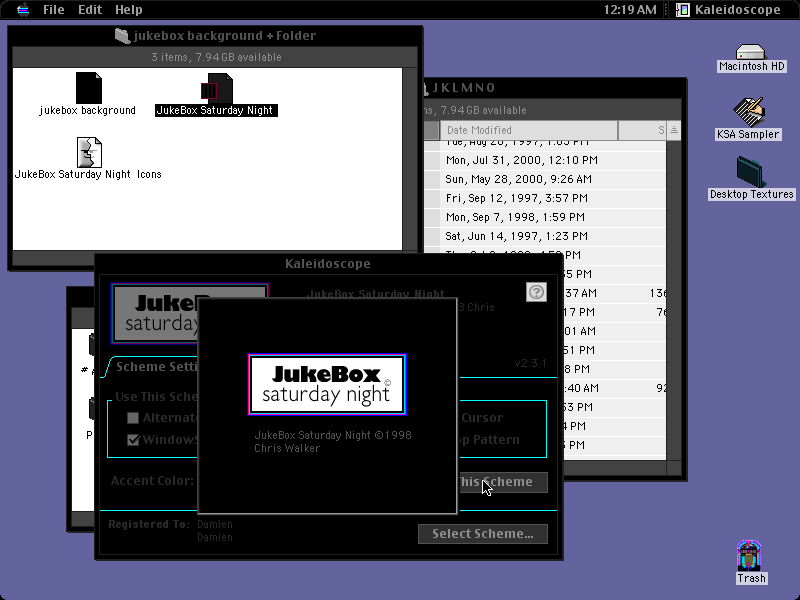Click the Select Scheme... button
800x600 pixels.
point(483,534)
